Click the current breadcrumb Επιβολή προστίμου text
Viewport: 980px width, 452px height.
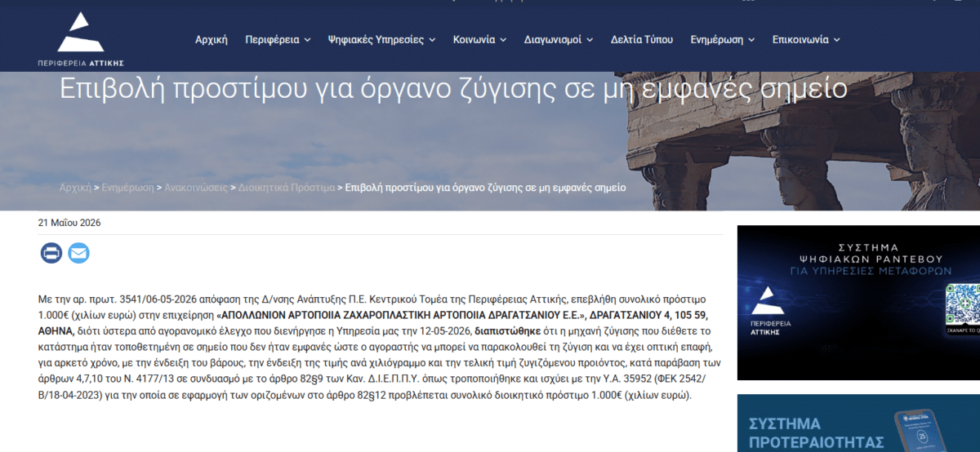coord(486,188)
